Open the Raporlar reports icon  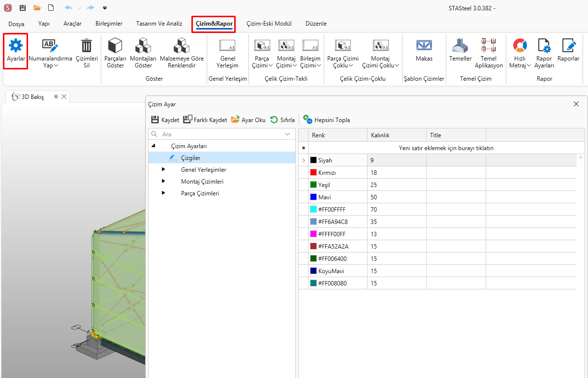point(568,51)
